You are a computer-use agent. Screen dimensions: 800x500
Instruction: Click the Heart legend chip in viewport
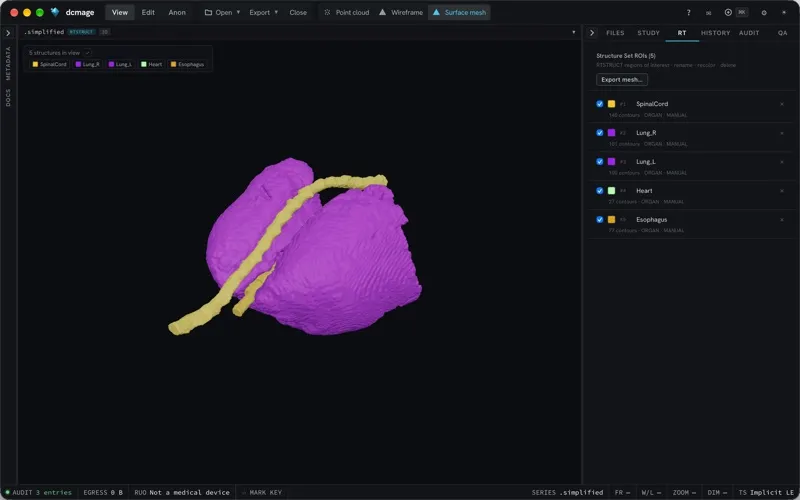click(152, 64)
